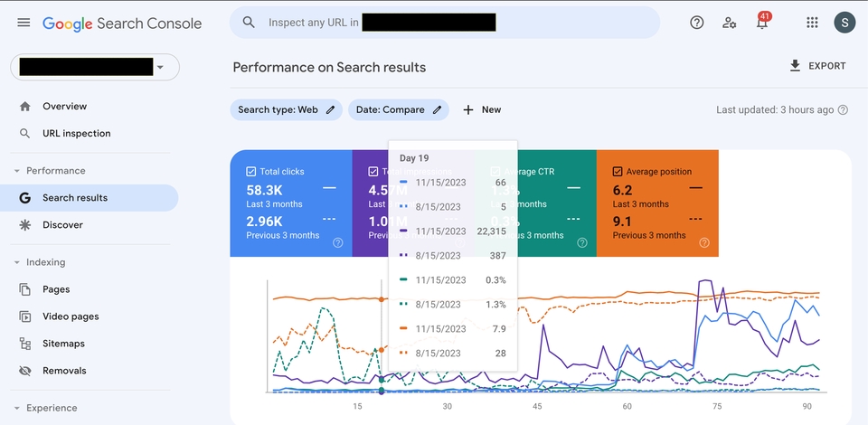Click the 9.1 previous position value
Viewport: 868px width, 425px height.
pyautogui.click(x=622, y=222)
